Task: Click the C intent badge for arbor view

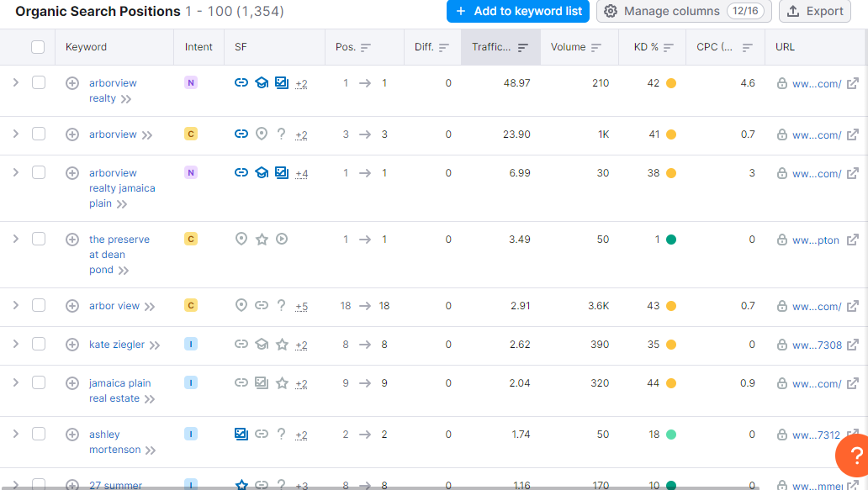Action: [x=190, y=305]
